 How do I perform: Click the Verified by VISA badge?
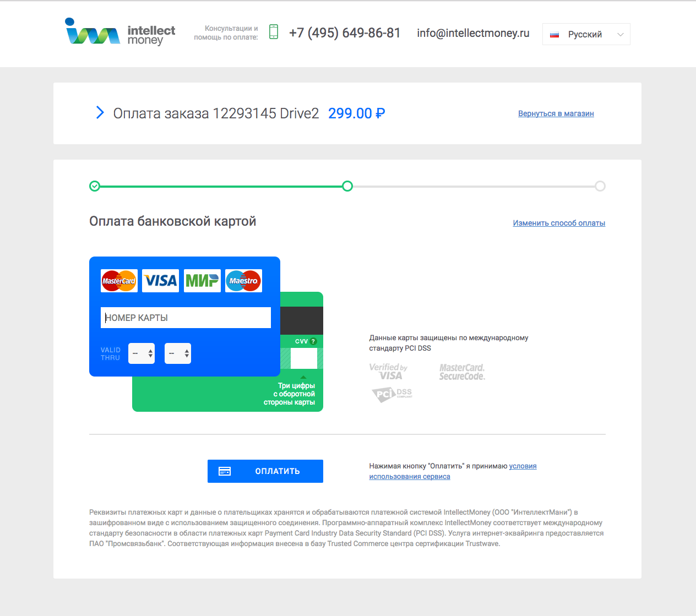[388, 372]
